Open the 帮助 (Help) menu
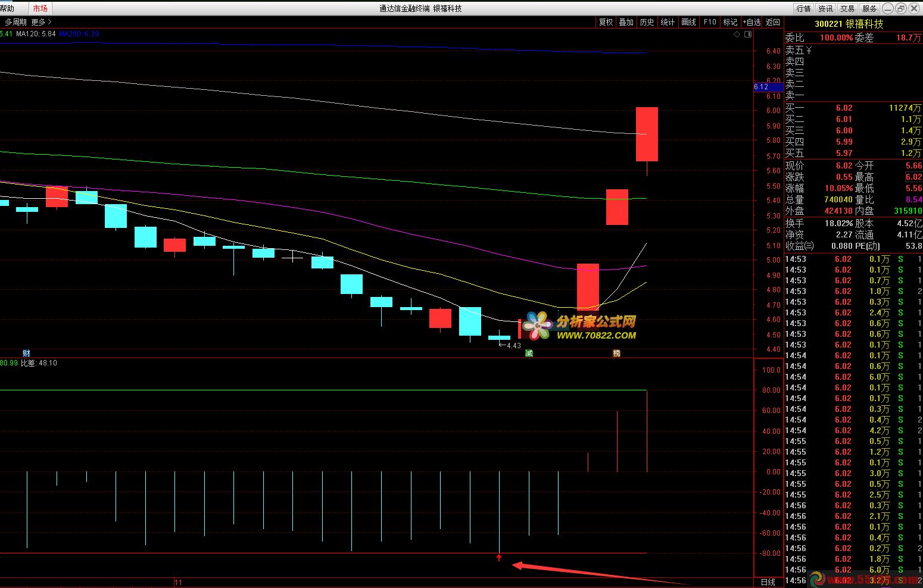The image size is (923, 588). tap(7, 8)
